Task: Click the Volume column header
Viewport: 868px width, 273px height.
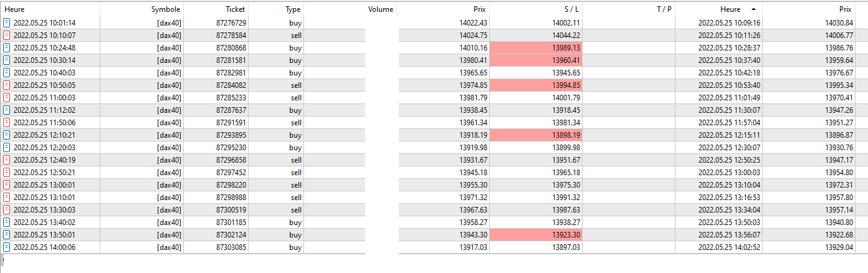Action: (380, 9)
